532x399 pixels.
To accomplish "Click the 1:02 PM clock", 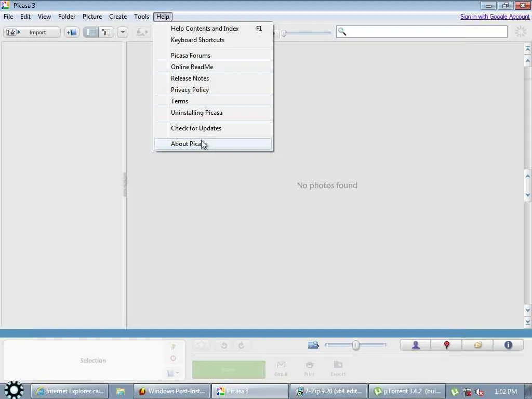I will click(x=506, y=392).
